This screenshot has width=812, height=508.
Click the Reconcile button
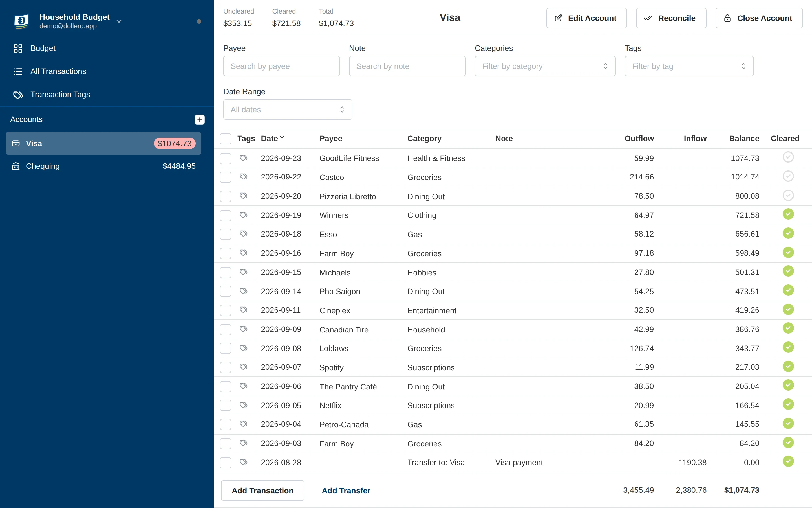pyautogui.click(x=671, y=18)
